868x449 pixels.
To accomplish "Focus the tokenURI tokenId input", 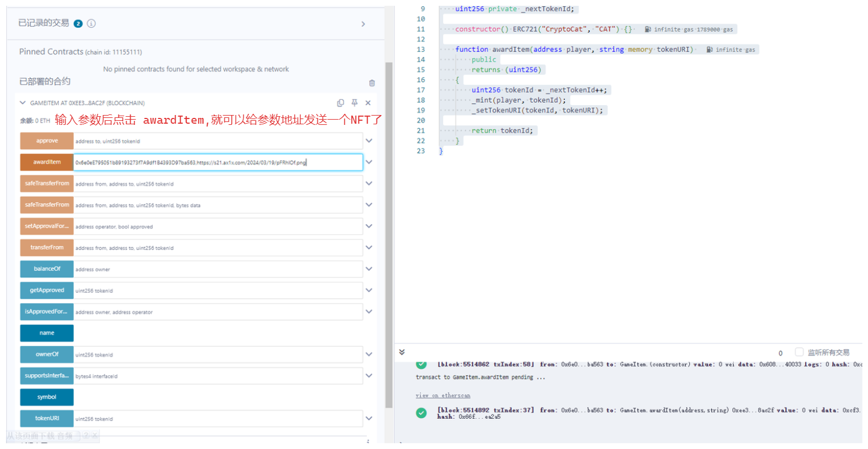I will pos(218,418).
